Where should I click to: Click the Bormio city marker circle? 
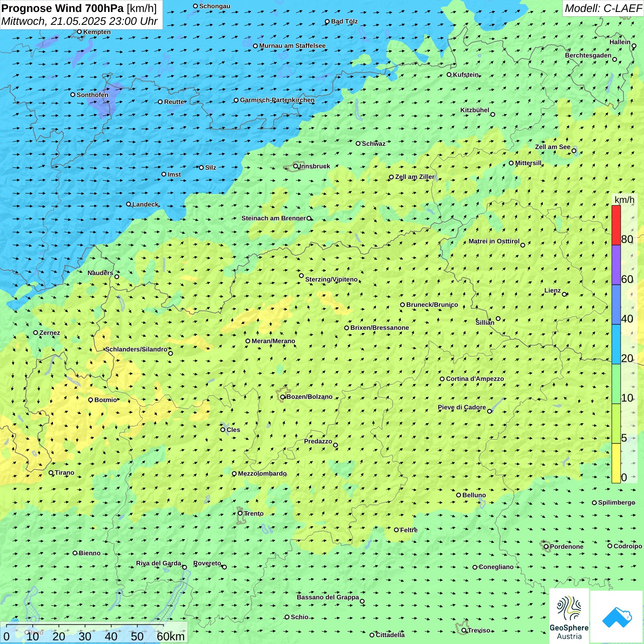click(91, 400)
